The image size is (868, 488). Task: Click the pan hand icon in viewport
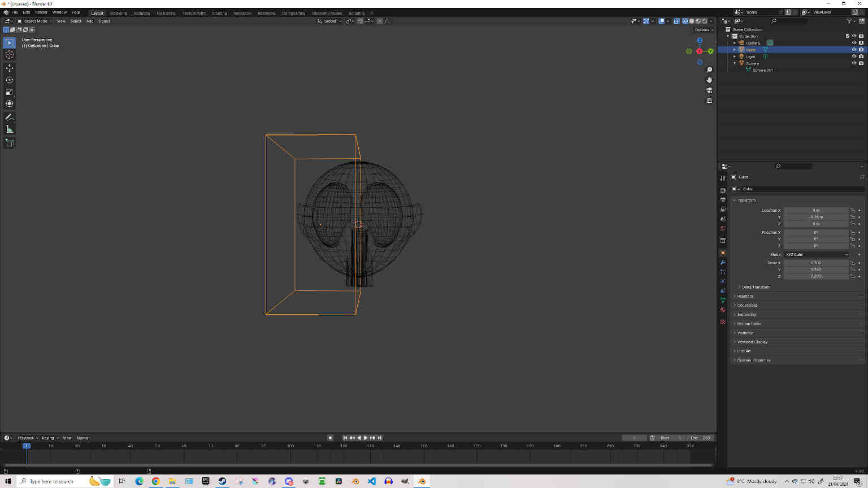pos(709,80)
